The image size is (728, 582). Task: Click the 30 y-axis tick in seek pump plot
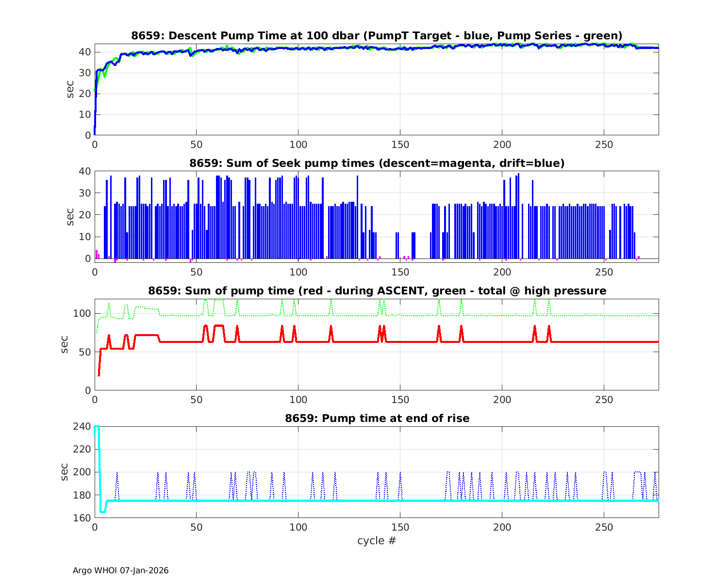85,193
